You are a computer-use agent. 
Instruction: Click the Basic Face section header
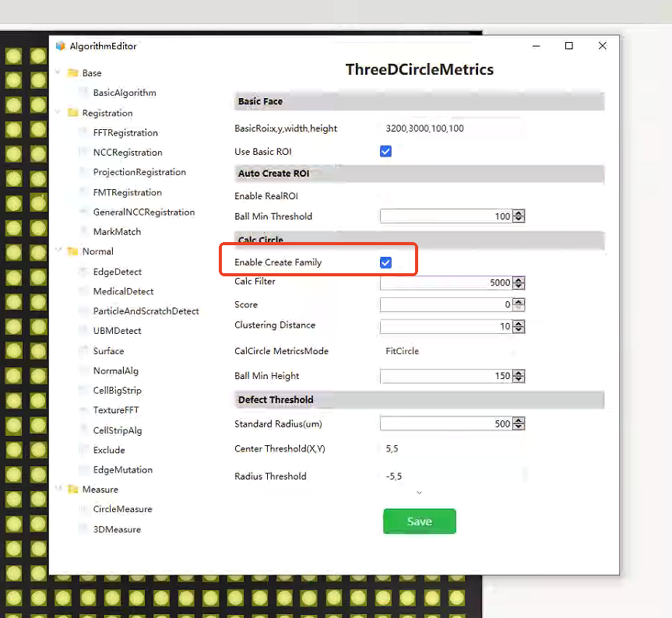(420, 101)
